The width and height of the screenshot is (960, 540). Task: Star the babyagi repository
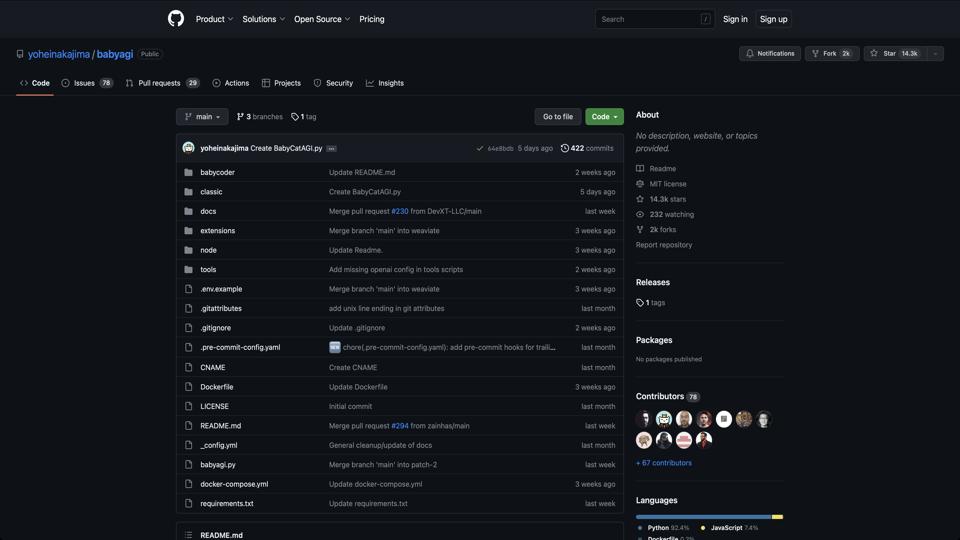893,54
